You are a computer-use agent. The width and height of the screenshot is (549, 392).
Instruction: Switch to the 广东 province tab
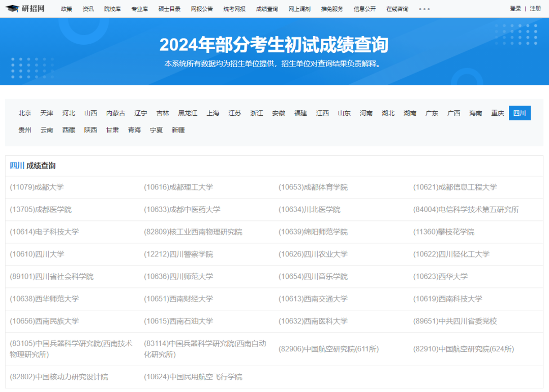click(432, 113)
